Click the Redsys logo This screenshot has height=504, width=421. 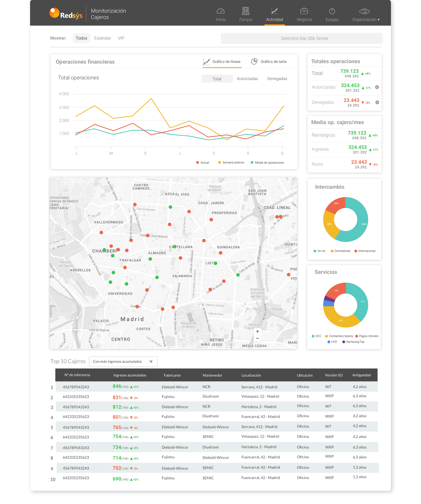(66, 14)
